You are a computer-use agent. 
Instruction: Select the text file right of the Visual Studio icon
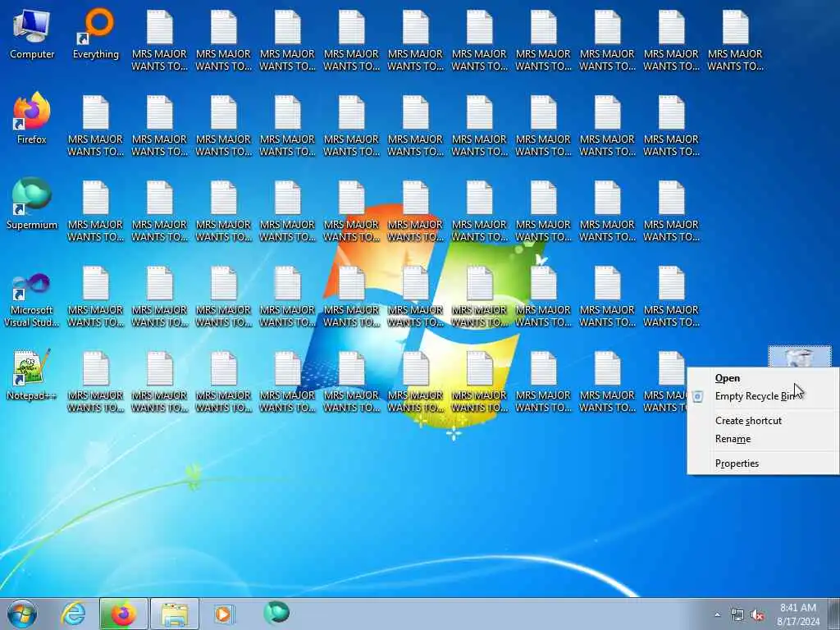(x=96, y=296)
